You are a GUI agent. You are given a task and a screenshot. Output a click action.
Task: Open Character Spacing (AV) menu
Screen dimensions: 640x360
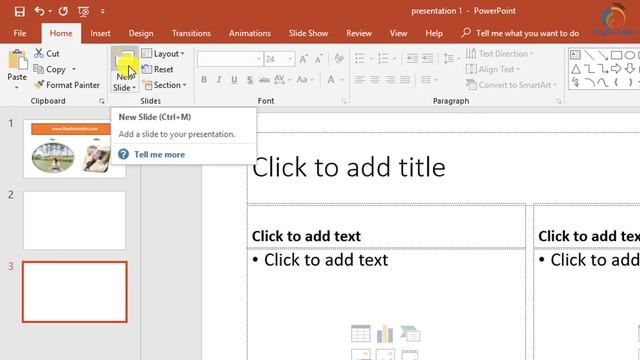click(x=282, y=80)
